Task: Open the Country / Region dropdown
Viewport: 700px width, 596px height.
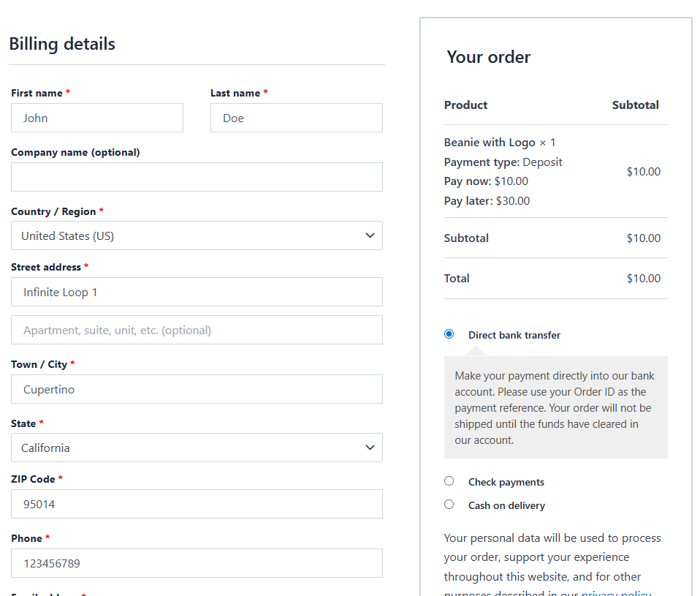Action: coord(197,235)
